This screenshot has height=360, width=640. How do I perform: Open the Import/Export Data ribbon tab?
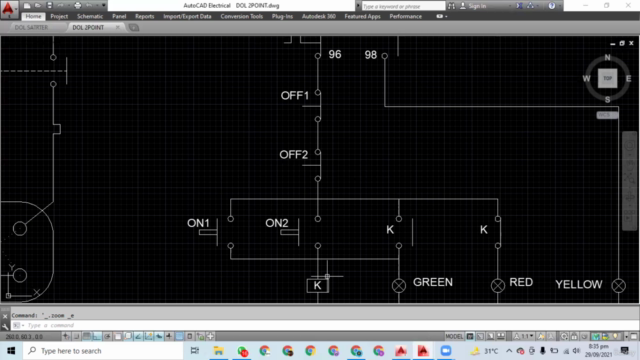point(187,16)
